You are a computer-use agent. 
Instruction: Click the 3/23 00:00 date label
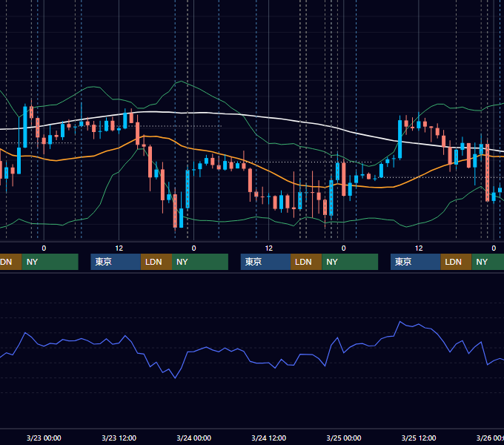(44, 438)
